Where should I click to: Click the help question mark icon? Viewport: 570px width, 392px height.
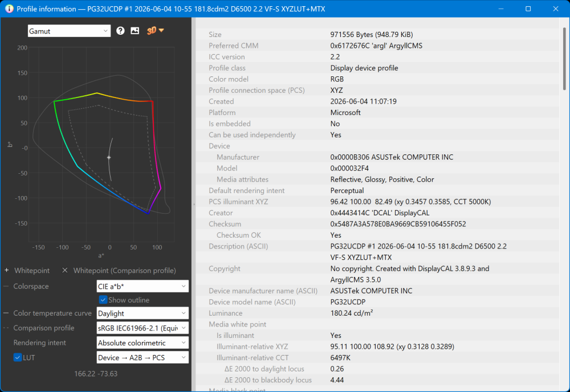coord(120,31)
